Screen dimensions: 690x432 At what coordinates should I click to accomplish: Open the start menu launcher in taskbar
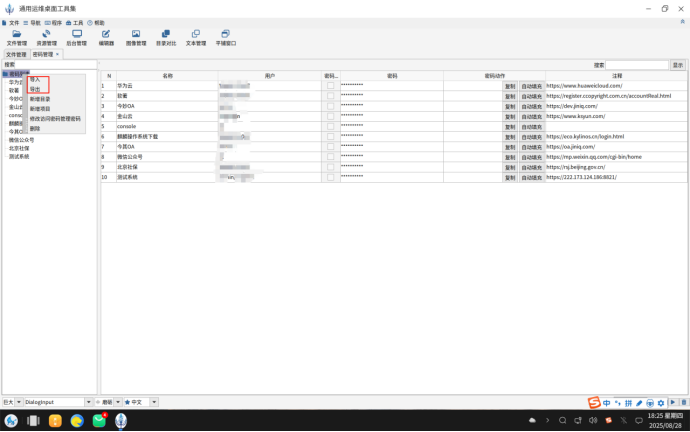click(x=11, y=421)
